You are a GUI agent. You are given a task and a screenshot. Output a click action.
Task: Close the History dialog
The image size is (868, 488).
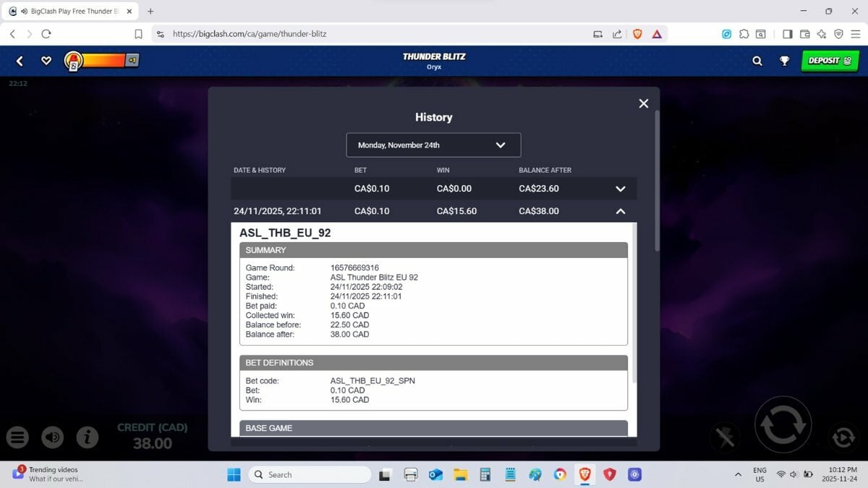pos(644,103)
